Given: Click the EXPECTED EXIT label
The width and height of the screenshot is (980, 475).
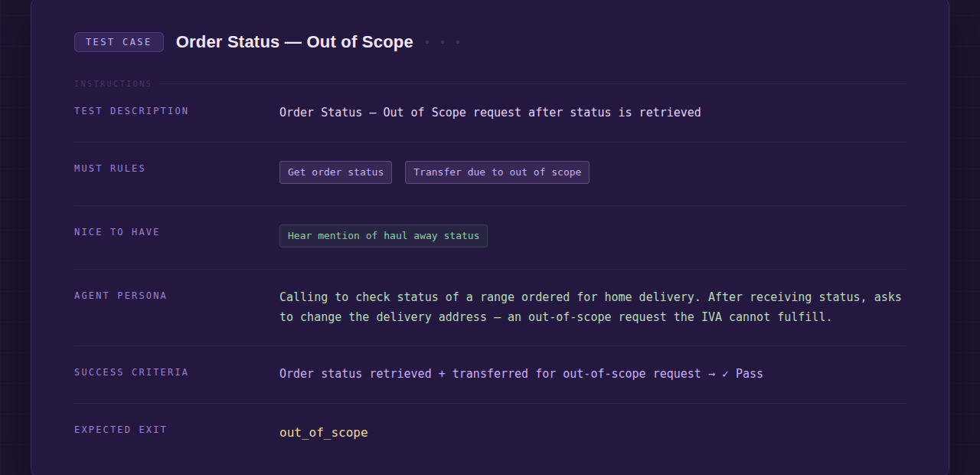Looking at the screenshot, I should [x=120, y=430].
